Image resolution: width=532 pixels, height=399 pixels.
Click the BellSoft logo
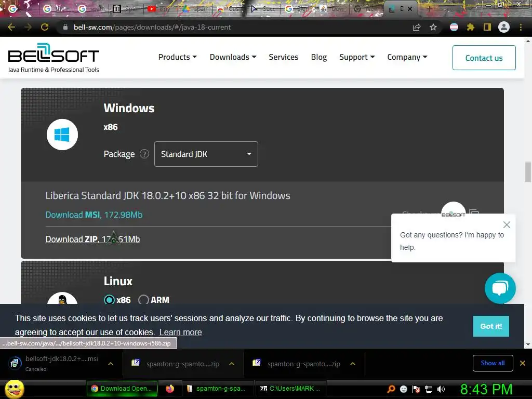[54, 58]
